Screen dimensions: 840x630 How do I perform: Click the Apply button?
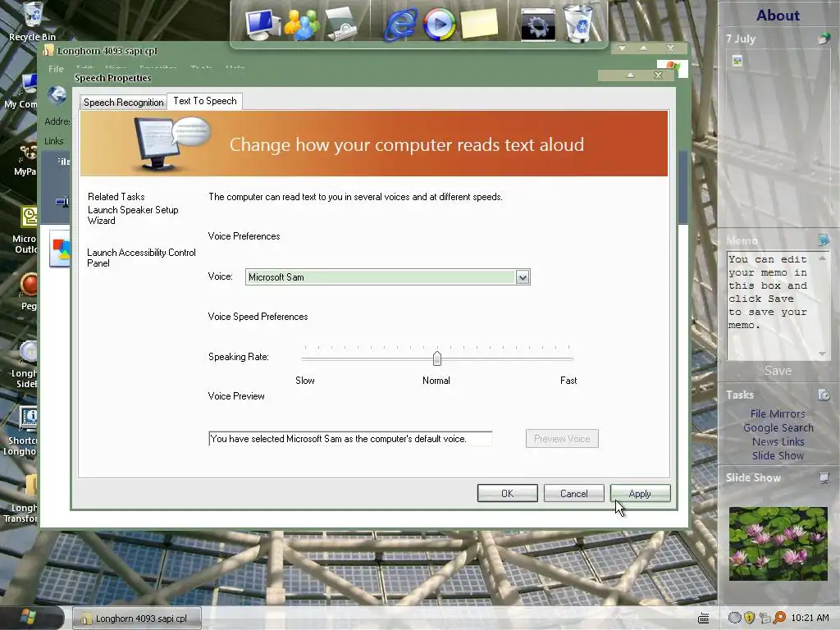click(640, 493)
